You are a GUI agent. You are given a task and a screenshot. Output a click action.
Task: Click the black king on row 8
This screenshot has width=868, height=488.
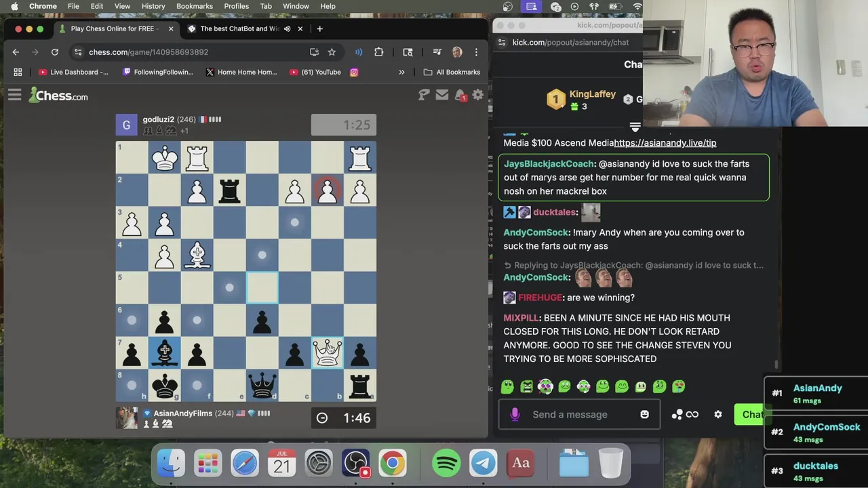click(x=165, y=386)
